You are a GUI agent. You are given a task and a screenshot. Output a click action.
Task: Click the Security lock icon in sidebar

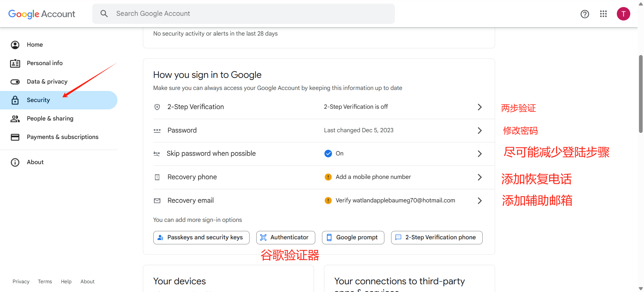tap(15, 100)
